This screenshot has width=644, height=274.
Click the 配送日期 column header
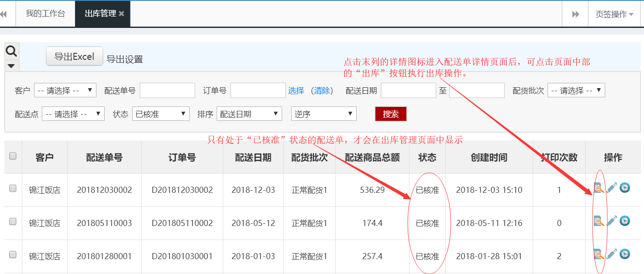pyautogui.click(x=253, y=158)
